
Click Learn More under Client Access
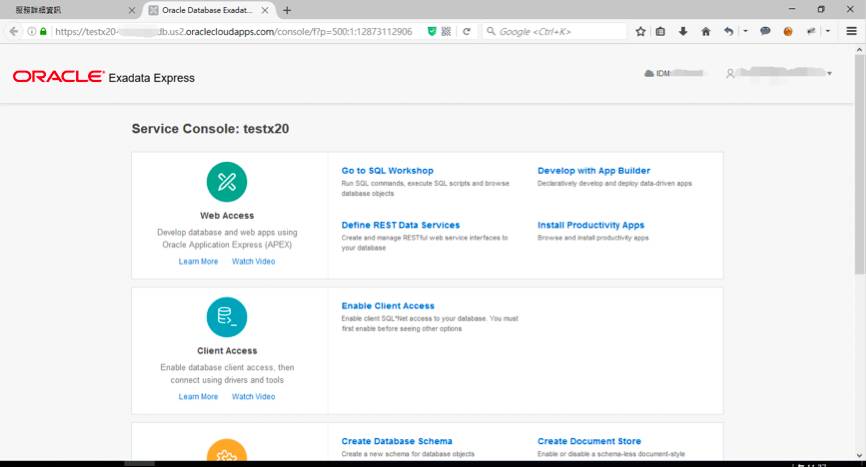[x=198, y=396]
